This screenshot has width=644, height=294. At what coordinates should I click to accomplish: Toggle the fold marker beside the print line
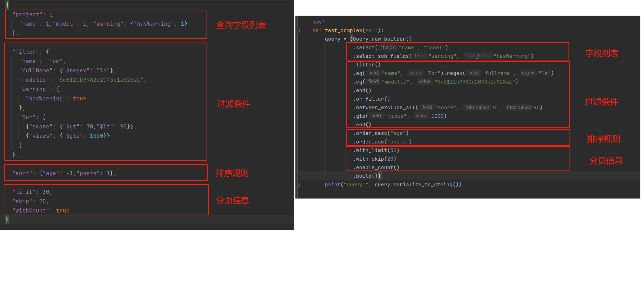point(298,184)
